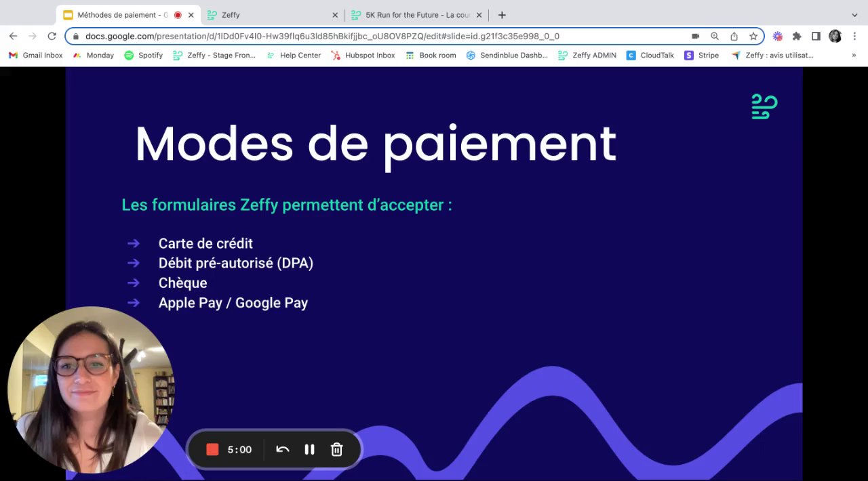Open the Zeffy - Stage Fron... bookmark
Viewport: 868px width, 481px height.
click(214, 56)
